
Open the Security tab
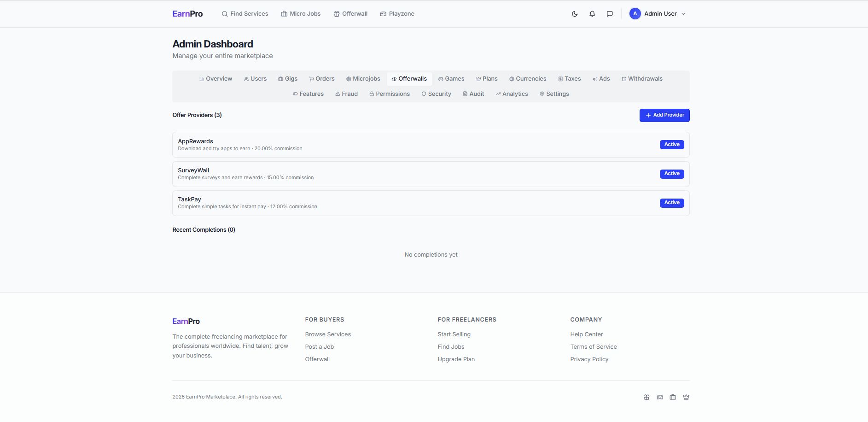point(436,94)
